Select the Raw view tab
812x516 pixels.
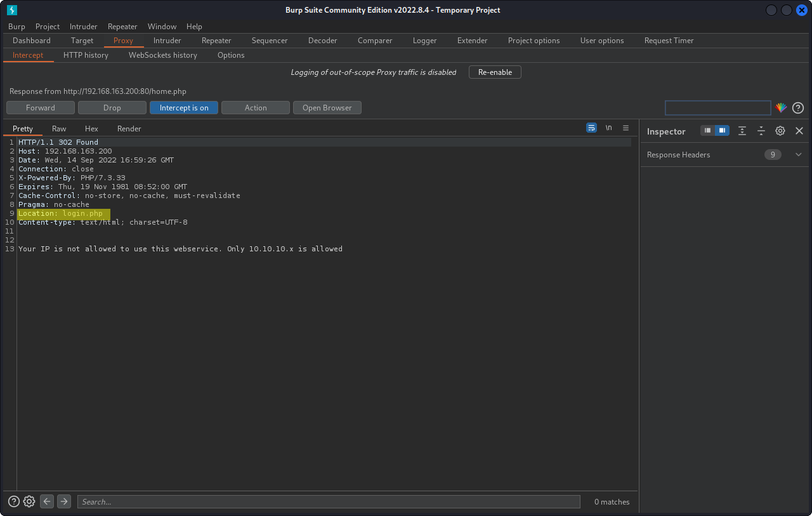tap(59, 129)
